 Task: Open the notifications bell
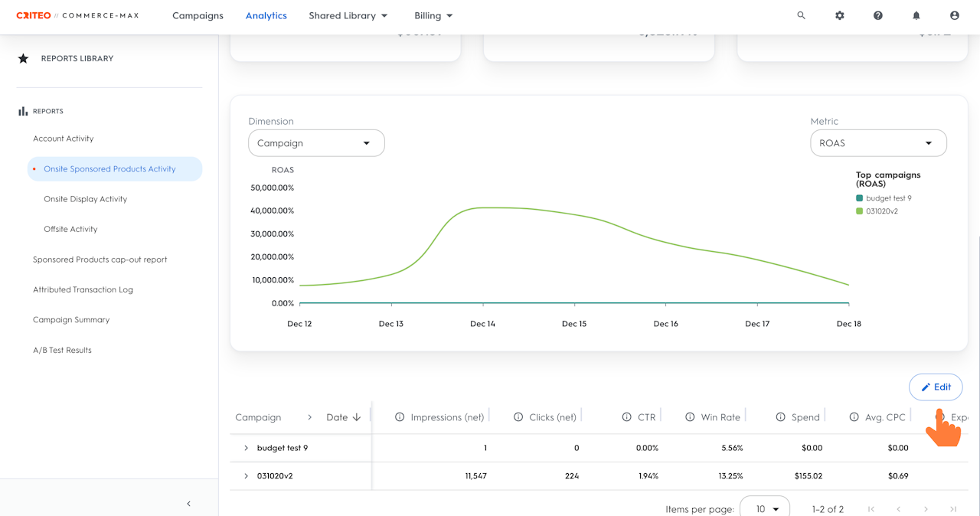coord(916,15)
